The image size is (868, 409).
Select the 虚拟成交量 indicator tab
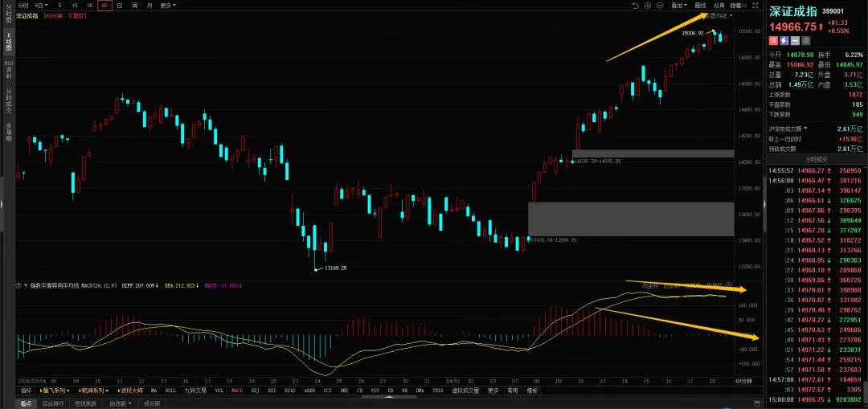pos(464,391)
